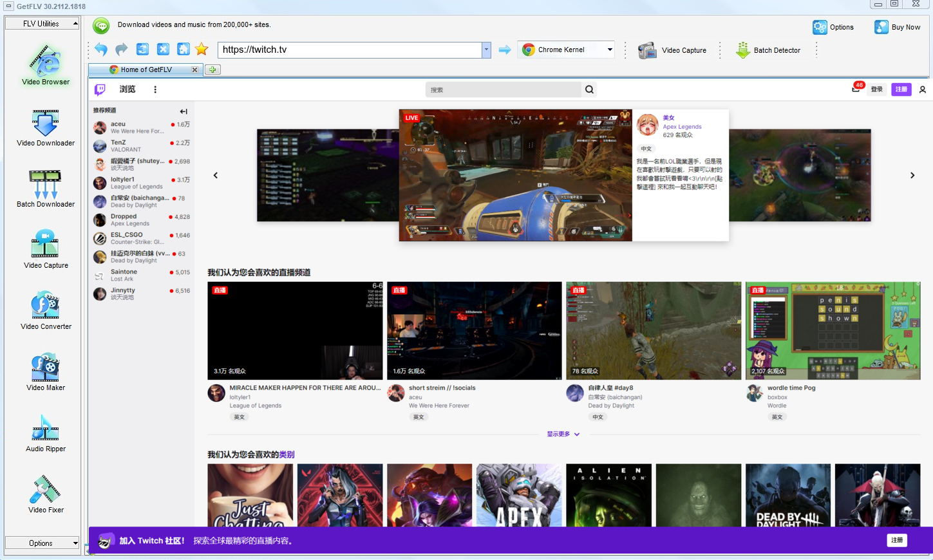Open the Twitch user profile icon
The image size is (933, 560).
click(x=923, y=89)
